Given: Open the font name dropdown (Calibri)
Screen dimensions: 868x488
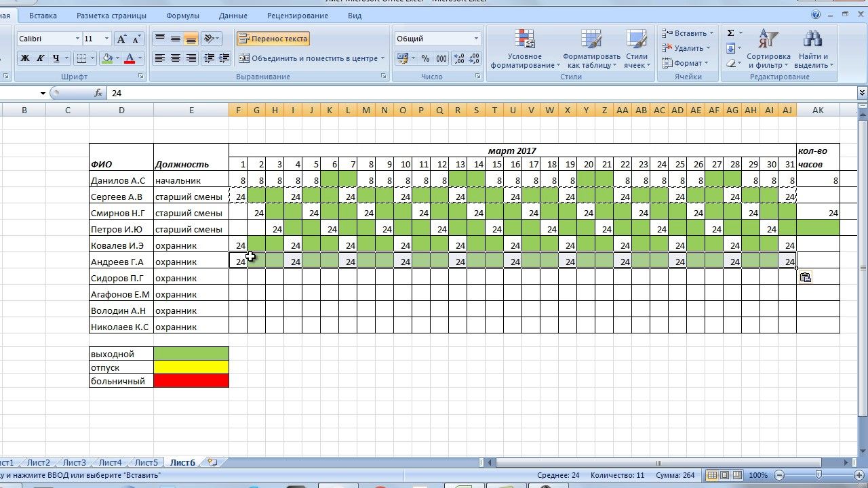Looking at the screenshot, I should tap(77, 39).
